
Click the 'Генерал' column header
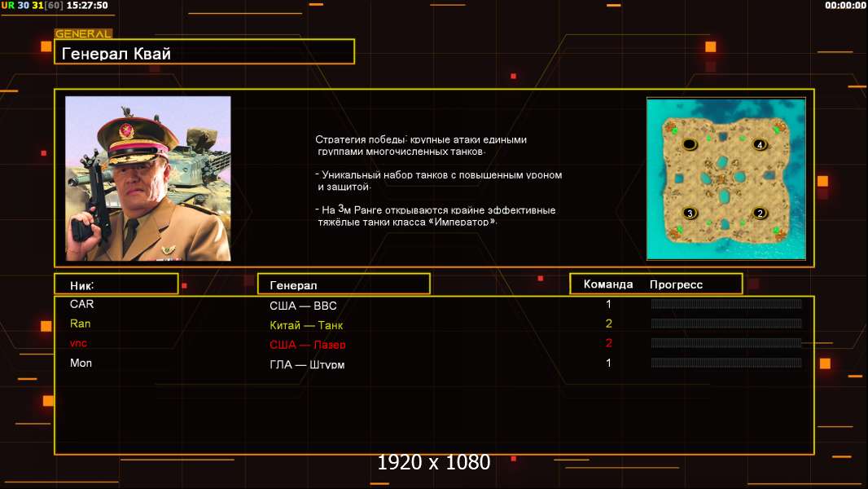click(x=344, y=284)
